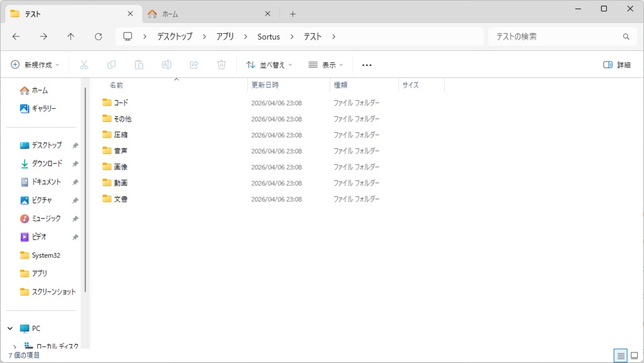Open ギャラリー in the sidebar
644x363 pixels.
pos(38,108)
